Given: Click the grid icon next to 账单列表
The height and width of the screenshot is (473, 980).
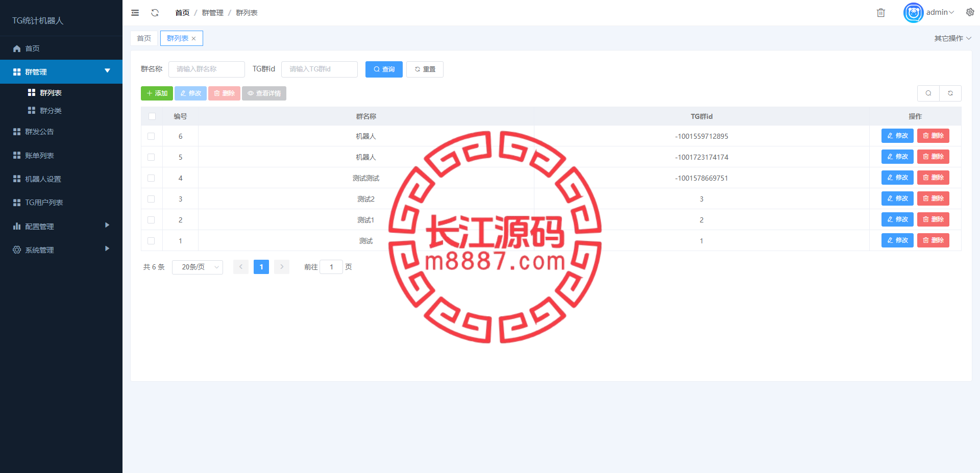Looking at the screenshot, I should (17, 155).
